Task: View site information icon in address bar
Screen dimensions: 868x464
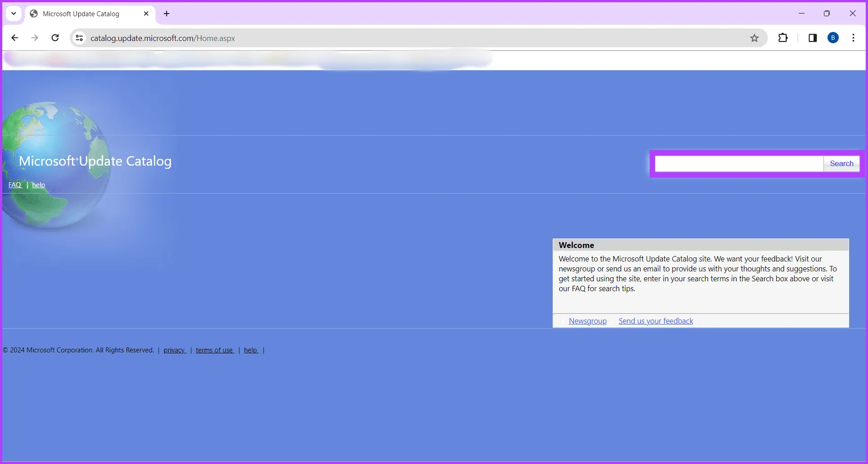Action: [x=79, y=38]
